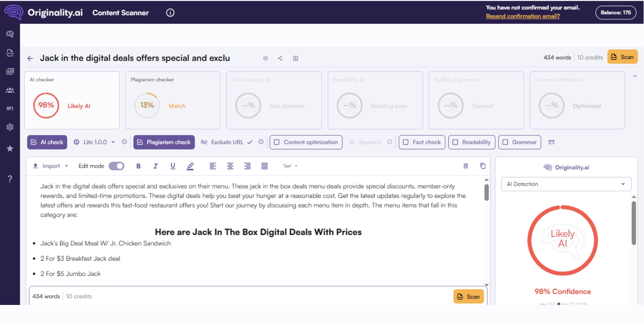The height and width of the screenshot is (326, 644).
Task: Open the AI checker result card
Action: [x=72, y=100]
